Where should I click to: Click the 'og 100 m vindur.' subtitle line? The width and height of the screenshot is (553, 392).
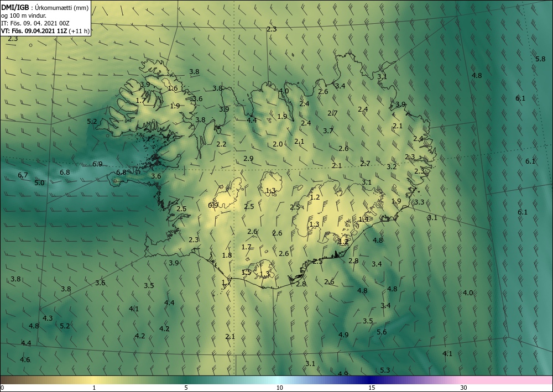pos(24,15)
